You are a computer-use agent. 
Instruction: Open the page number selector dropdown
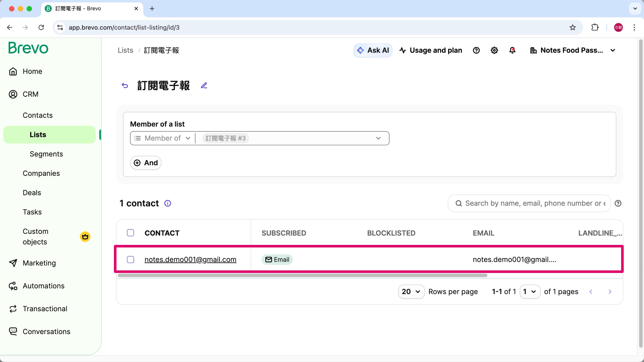click(529, 292)
